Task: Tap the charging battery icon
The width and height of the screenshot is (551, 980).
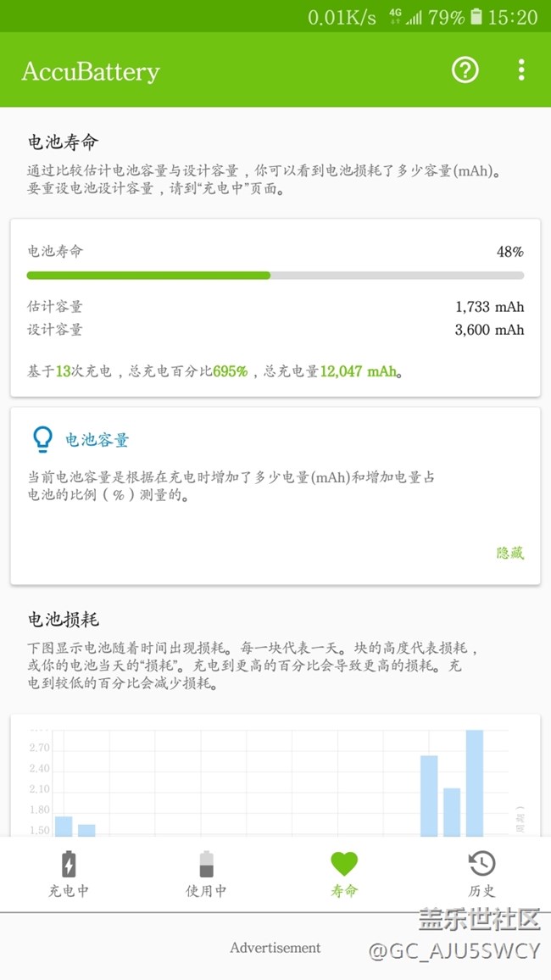Action: (69, 864)
